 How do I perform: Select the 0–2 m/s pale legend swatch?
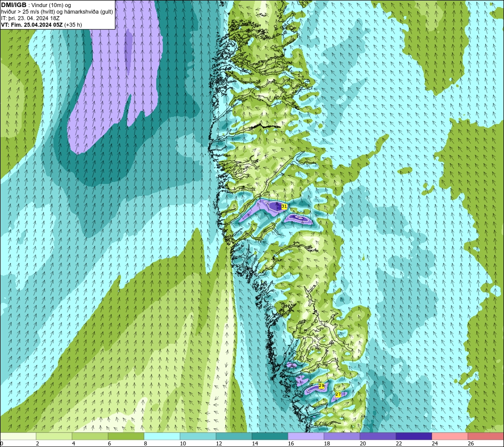pos(18,436)
